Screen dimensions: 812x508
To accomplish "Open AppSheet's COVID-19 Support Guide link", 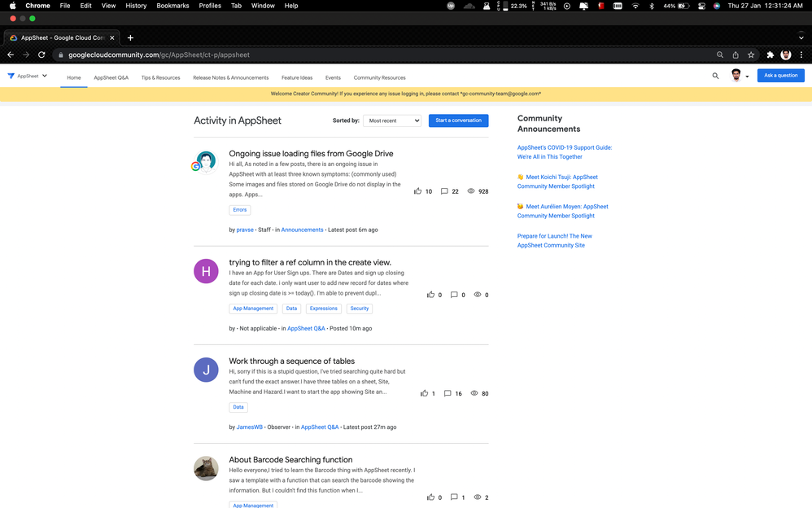I will [565, 152].
